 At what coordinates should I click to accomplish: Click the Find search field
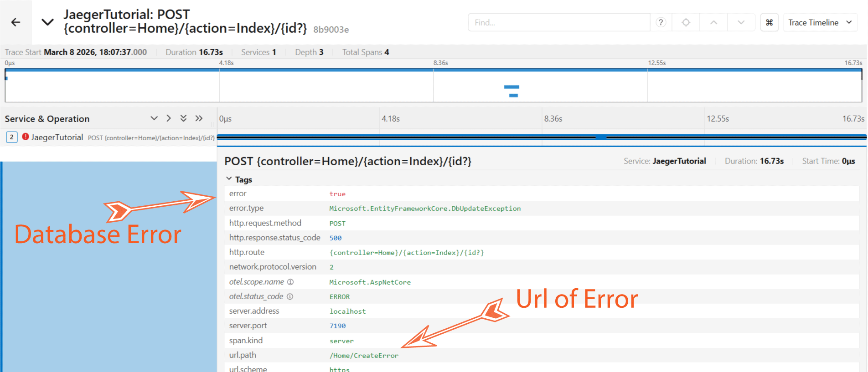coord(558,22)
